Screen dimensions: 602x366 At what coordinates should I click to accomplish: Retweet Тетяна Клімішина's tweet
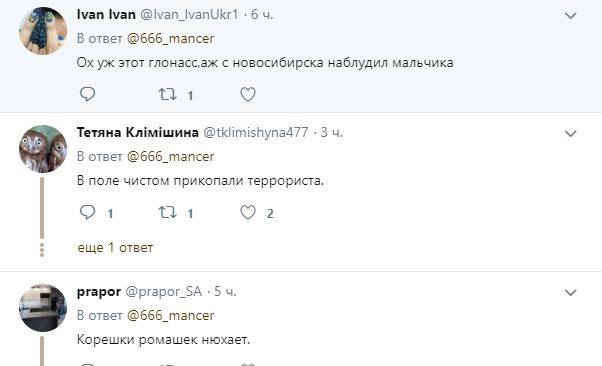point(168,212)
